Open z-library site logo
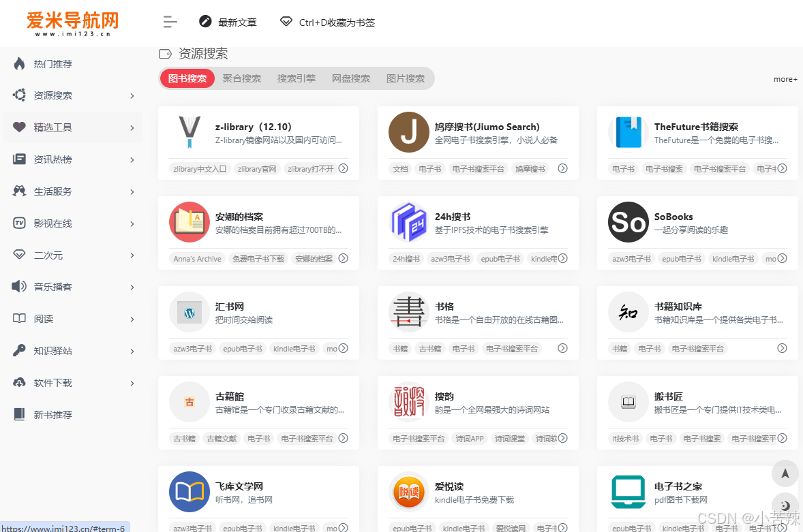Image resolution: width=803 pixels, height=532 pixels. (190, 132)
